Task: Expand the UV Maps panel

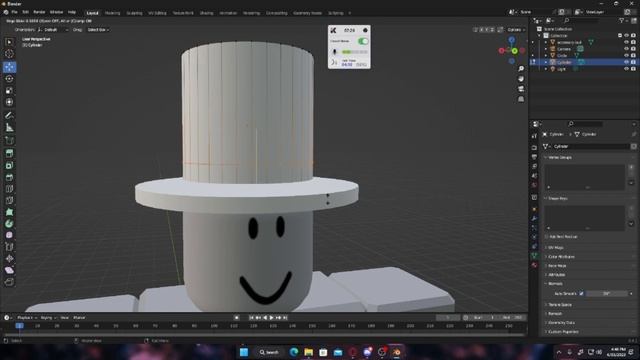Action: 555,248
